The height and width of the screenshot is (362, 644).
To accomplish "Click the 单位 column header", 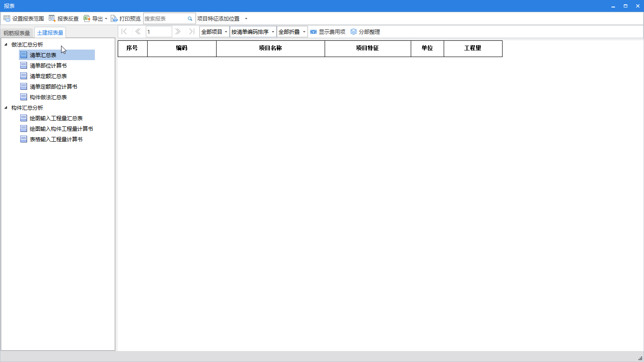I will [x=427, y=48].
